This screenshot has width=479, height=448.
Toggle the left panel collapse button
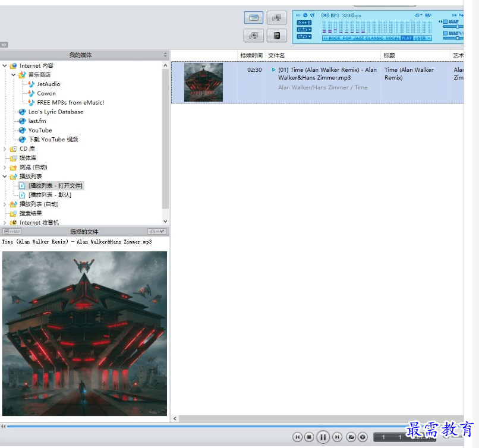click(x=4, y=45)
